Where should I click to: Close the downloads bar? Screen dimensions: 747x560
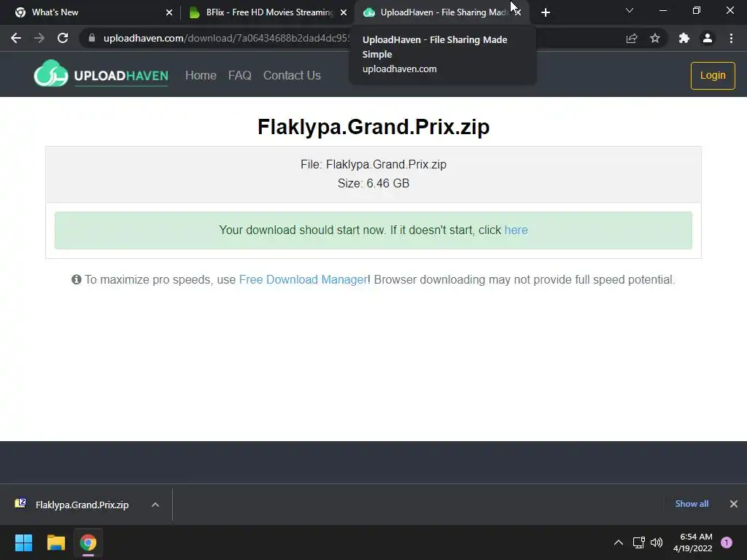(x=734, y=504)
